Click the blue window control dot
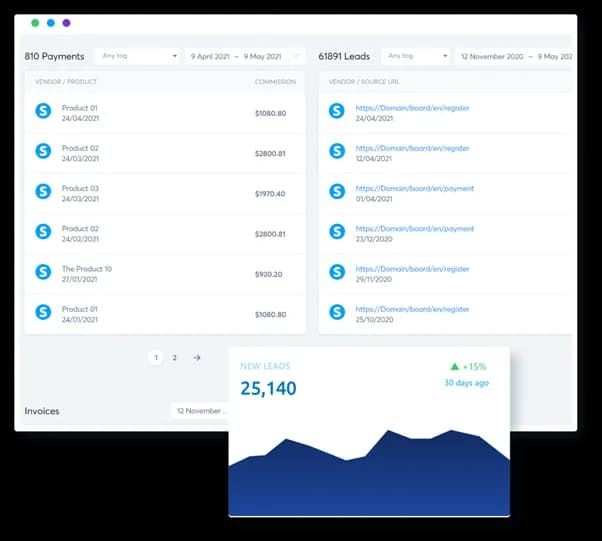 51,23
